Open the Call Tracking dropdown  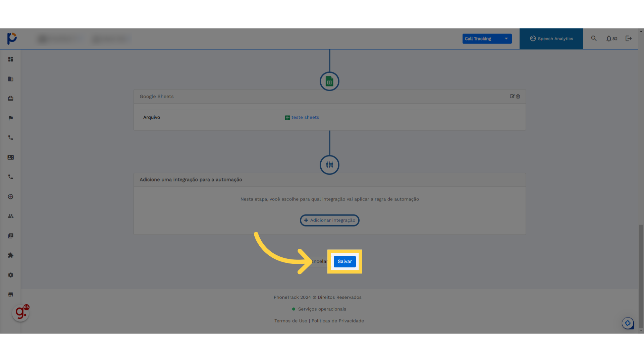click(487, 39)
